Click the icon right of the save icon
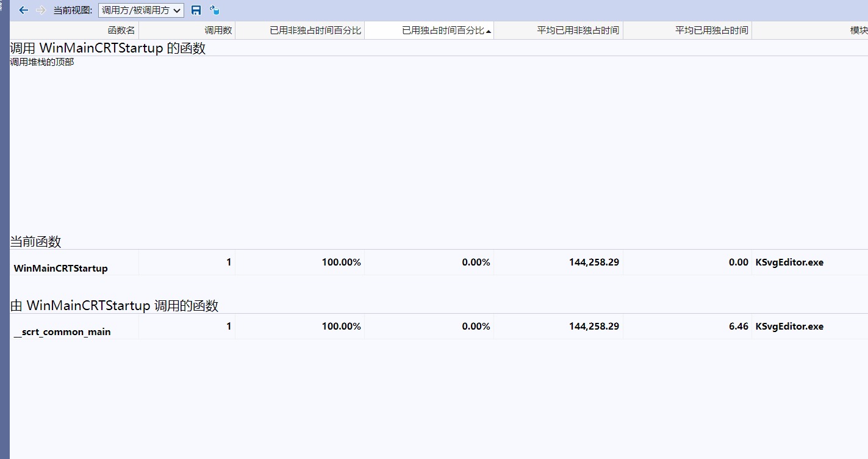 [214, 10]
